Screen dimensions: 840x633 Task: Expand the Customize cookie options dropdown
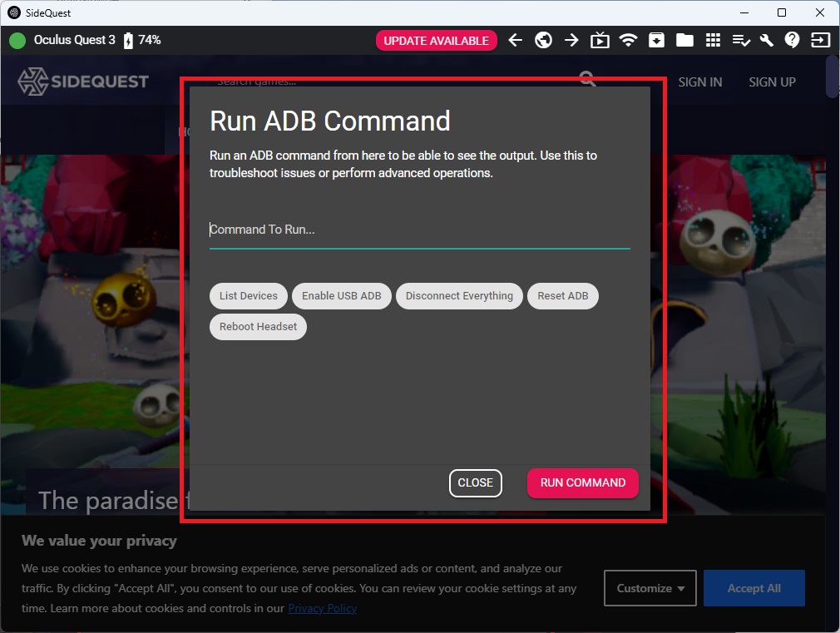click(649, 588)
